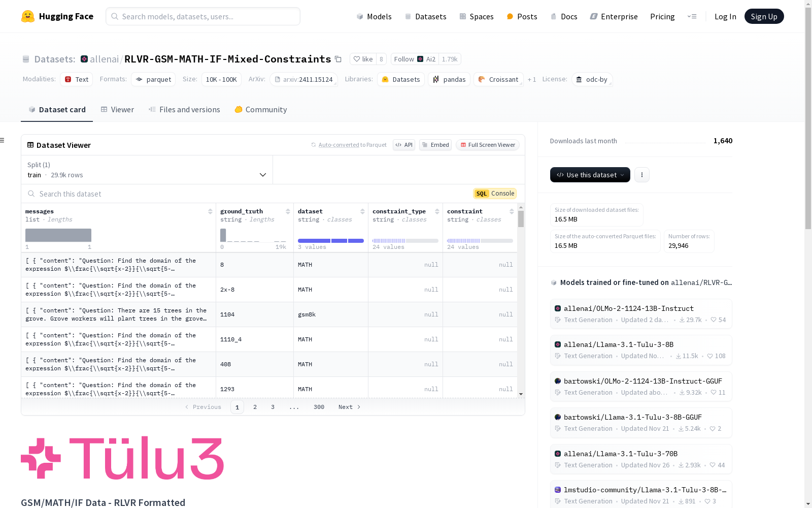
Task: Click the Embed button
Action: (435, 145)
